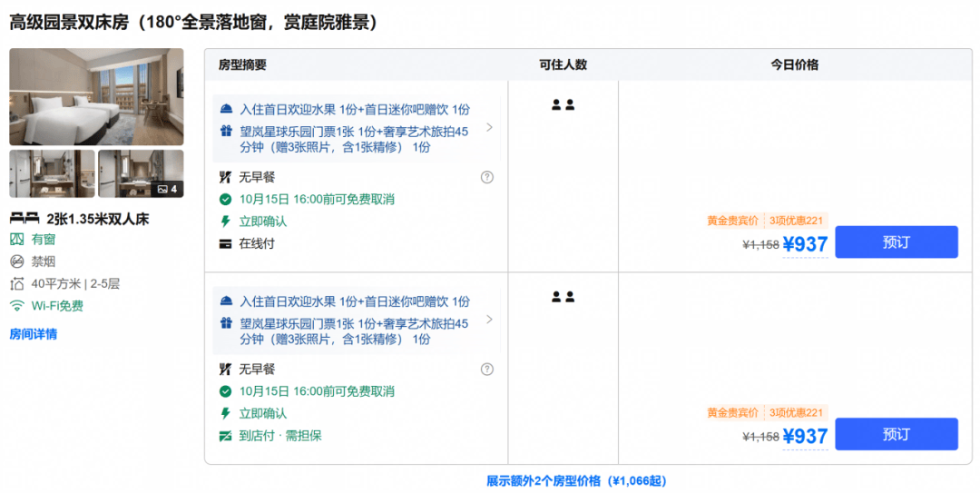Click the Wi-Fi icon beside Wi-Fi免费
Screen dimensions: 980x493
click(x=17, y=306)
